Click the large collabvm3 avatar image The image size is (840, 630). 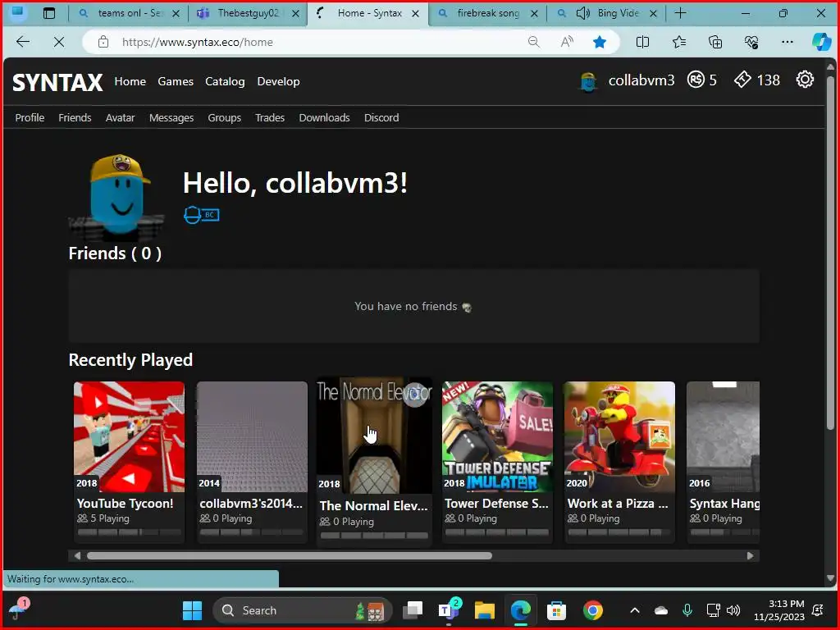(116, 197)
